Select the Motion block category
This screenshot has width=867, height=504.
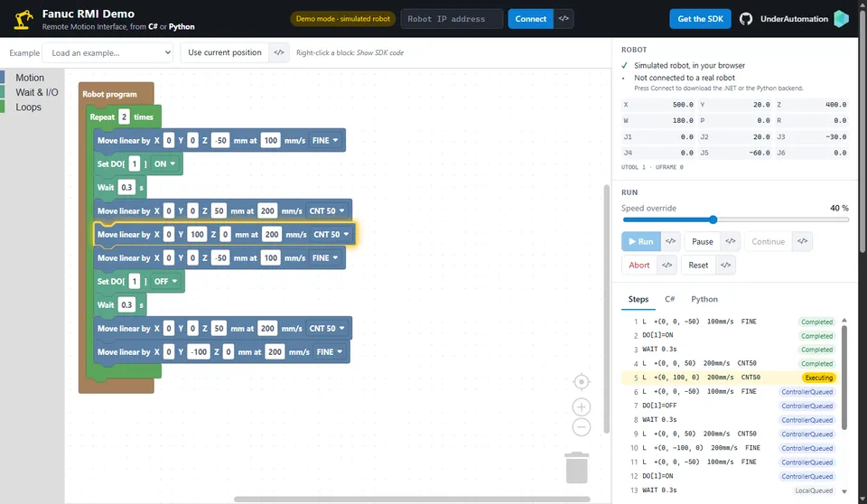30,78
